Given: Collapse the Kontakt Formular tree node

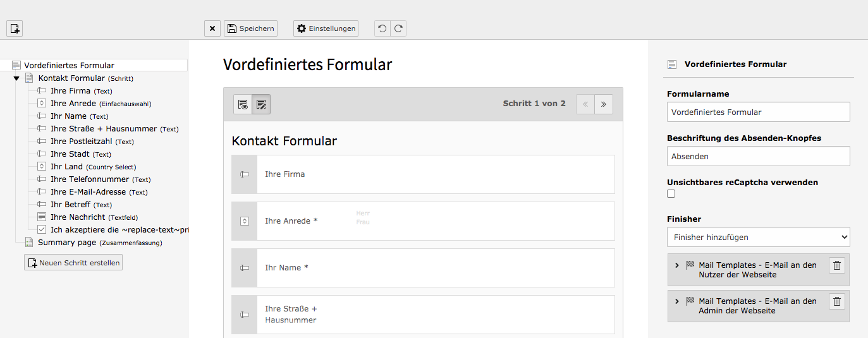Looking at the screenshot, I should [16, 78].
